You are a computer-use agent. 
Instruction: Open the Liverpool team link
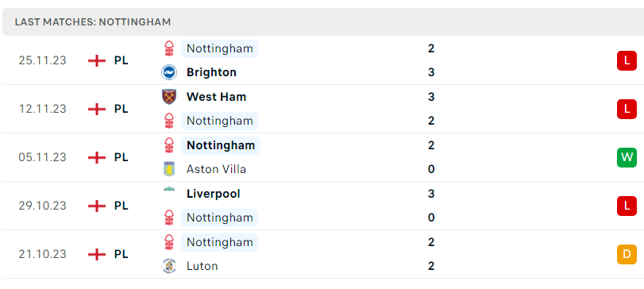[x=213, y=194]
